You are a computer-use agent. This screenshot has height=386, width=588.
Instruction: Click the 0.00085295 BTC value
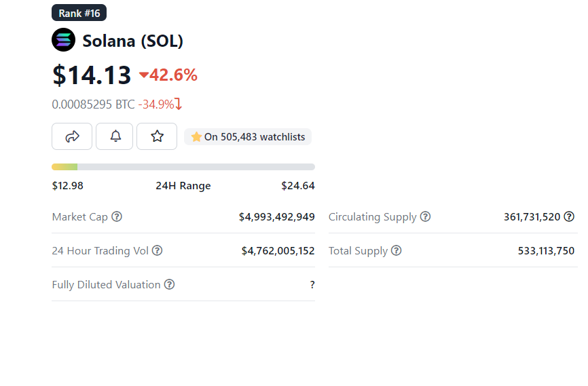click(94, 104)
